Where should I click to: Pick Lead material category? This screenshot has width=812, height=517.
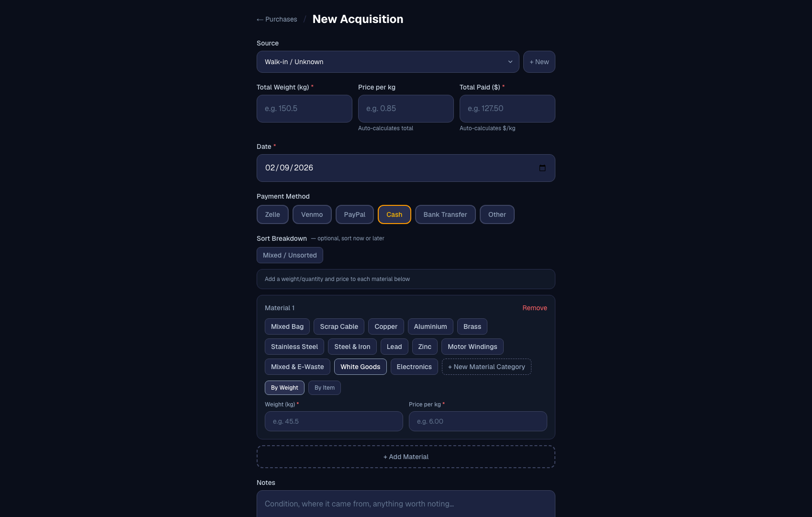395,347
